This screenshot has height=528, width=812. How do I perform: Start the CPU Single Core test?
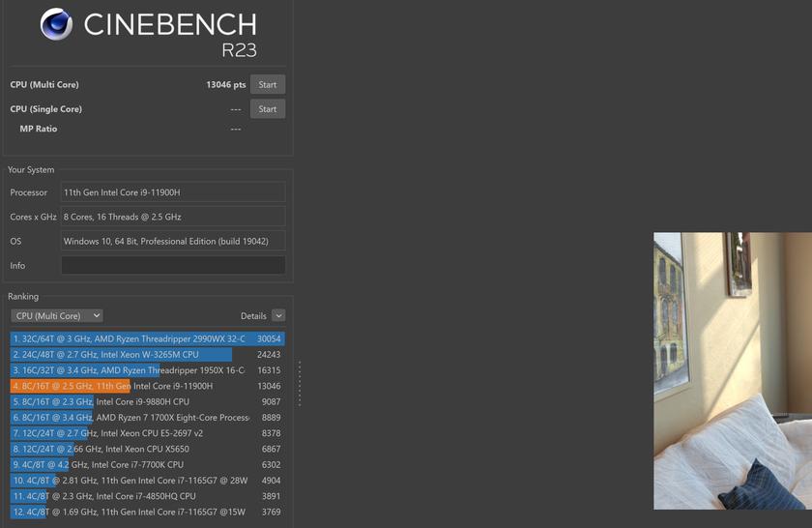pos(268,109)
